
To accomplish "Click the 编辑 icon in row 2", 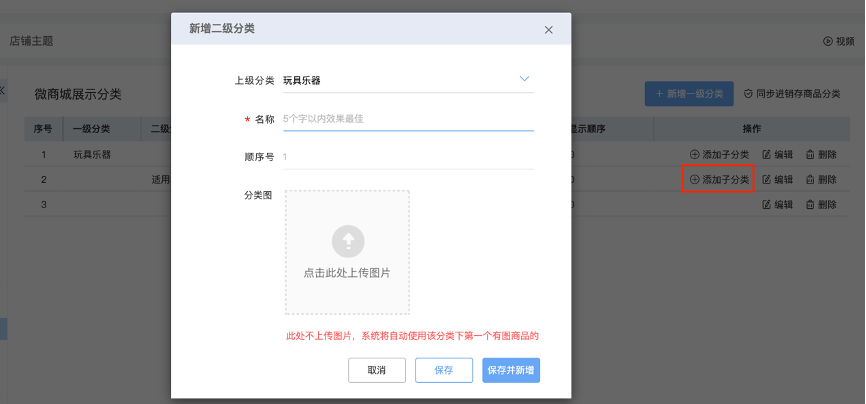I will coord(767,180).
